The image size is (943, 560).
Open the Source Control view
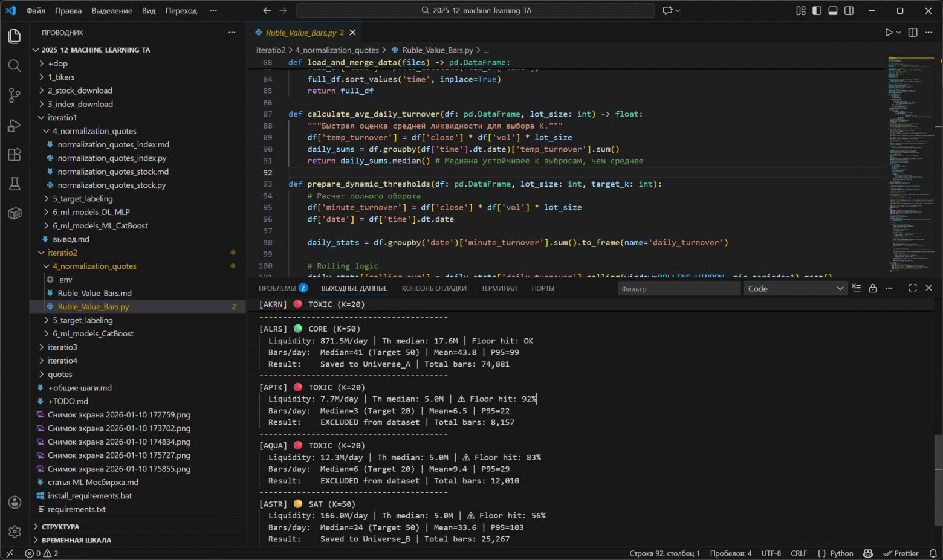click(x=15, y=95)
